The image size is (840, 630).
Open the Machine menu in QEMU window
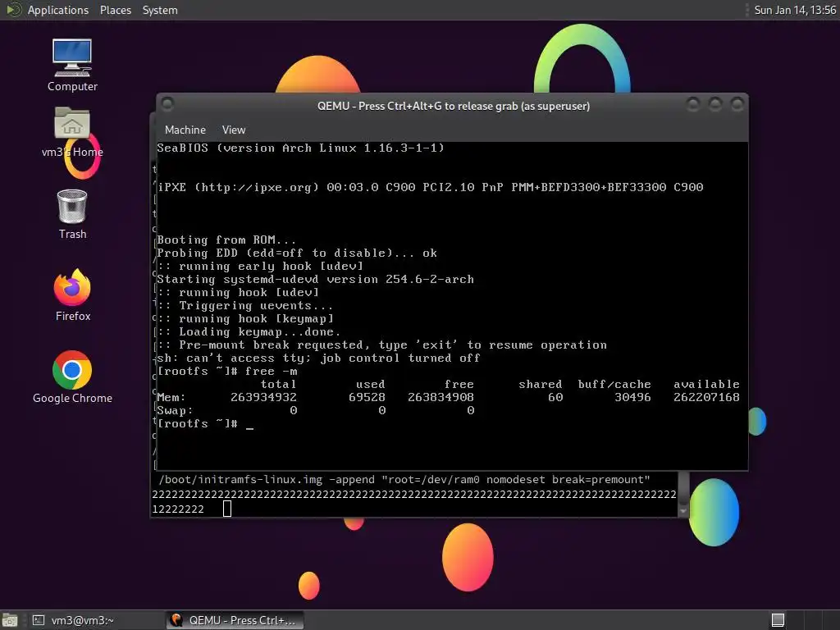pos(185,130)
